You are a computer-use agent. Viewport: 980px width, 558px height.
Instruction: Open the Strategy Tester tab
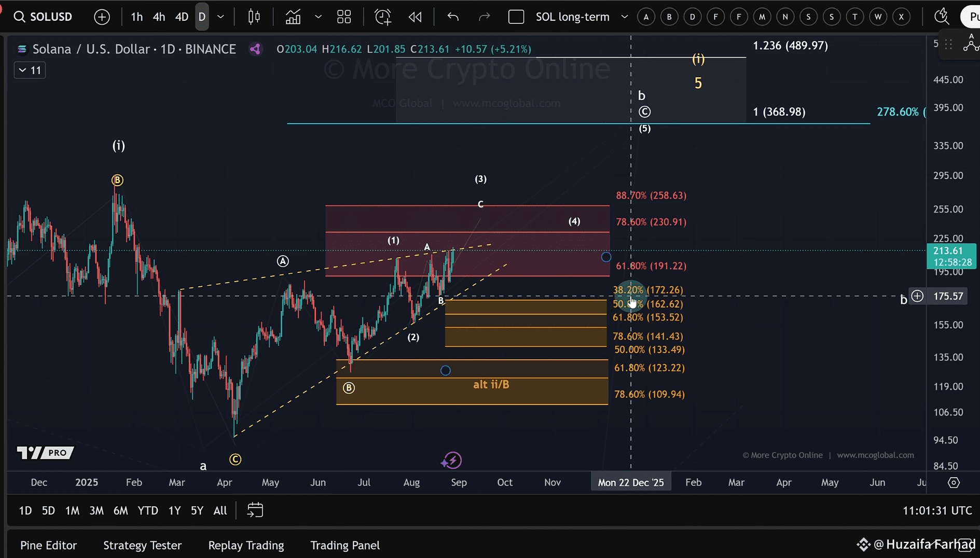click(142, 546)
